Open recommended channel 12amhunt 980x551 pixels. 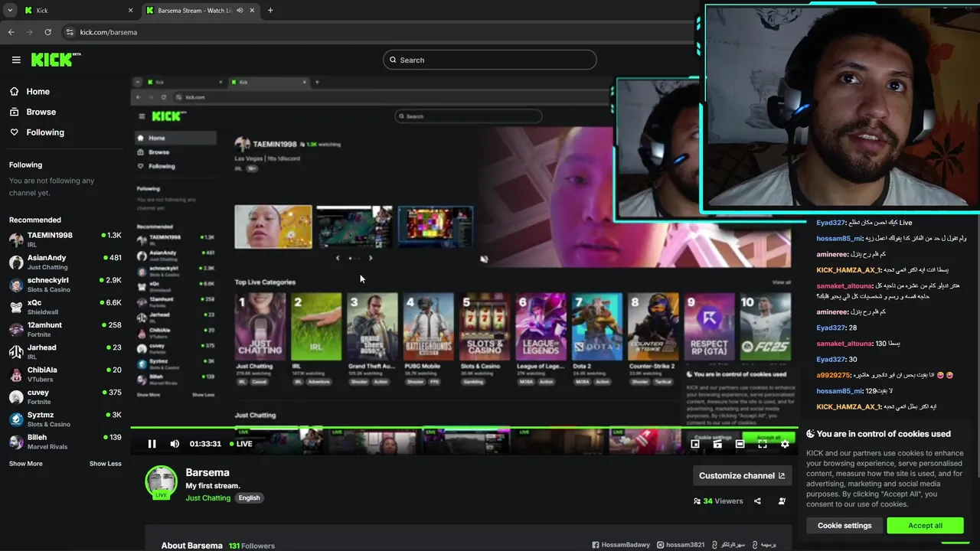[65, 329]
